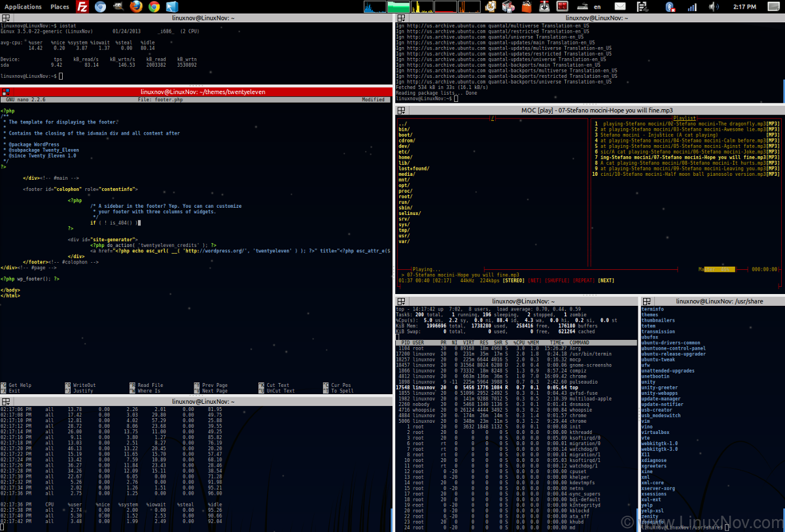The image size is (785, 532).
Task: Open the en keyboard layout indicator
Action: pyautogui.click(x=596, y=7)
